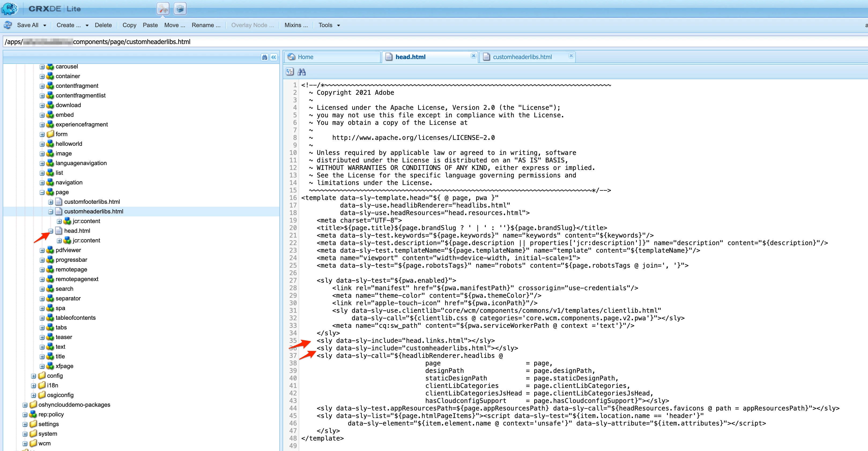This screenshot has height=451, width=868.
Task: Open the Package Manager cube icon
Action: (x=180, y=9)
